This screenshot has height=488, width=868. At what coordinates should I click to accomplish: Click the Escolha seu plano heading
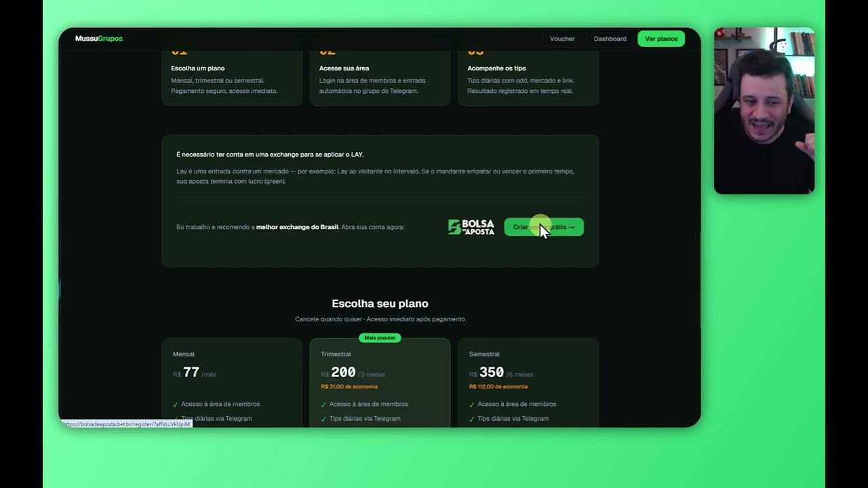[x=380, y=304]
